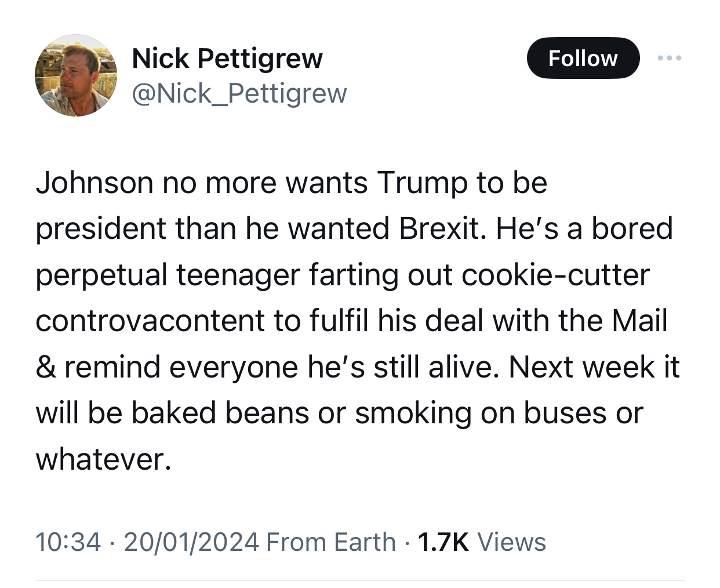Click the word president in tweet
The width and height of the screenshot is (720, 588).
coord(101,228)
